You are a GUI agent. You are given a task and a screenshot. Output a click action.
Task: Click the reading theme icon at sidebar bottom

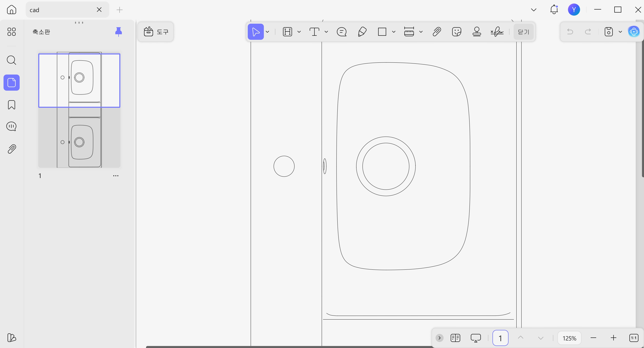(x=12, y=338)
